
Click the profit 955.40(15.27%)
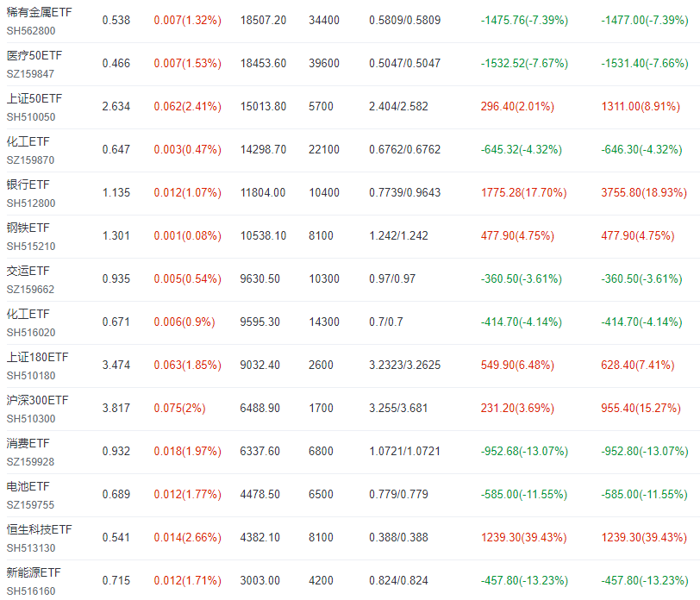(x=641, y=408)
